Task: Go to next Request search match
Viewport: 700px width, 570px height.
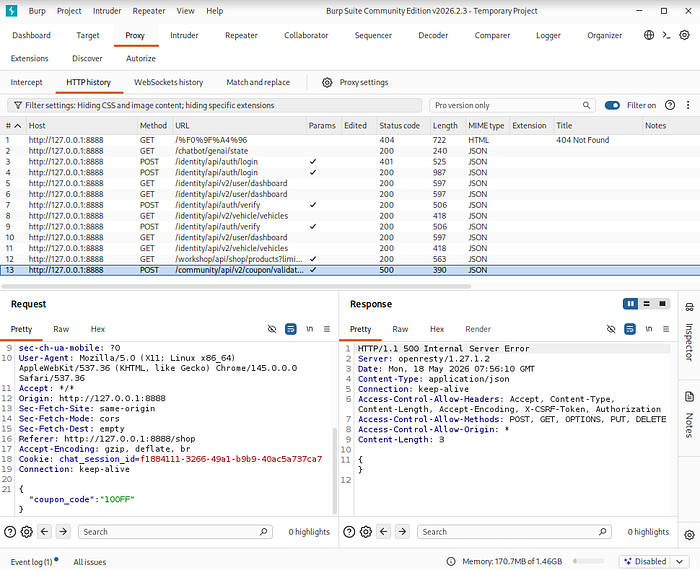Action: click(63, 532)
